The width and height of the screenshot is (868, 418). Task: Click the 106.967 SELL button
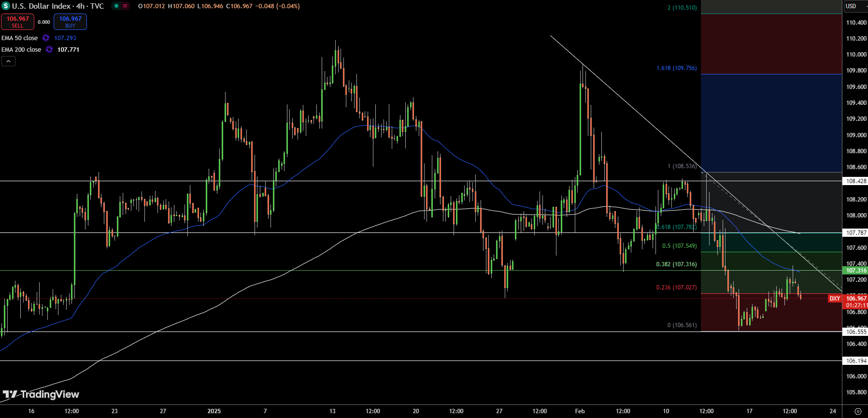coord(17,22)
